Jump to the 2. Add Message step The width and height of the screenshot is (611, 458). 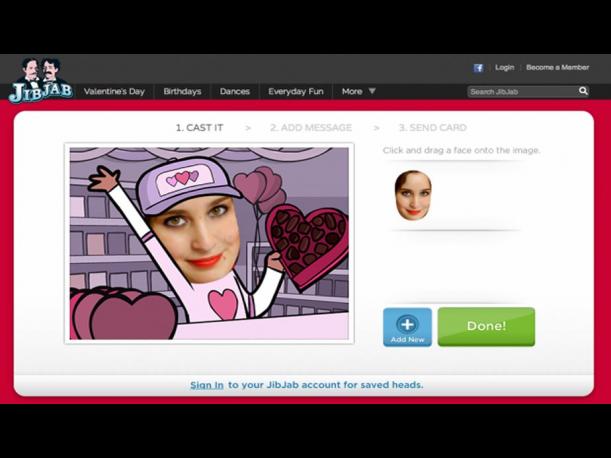pos(311,128)
